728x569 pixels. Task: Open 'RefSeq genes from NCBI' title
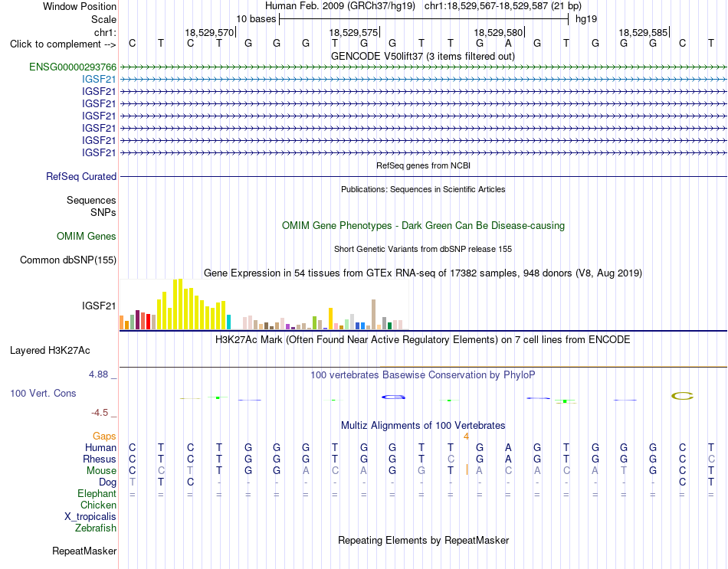(x=423, y=165)
